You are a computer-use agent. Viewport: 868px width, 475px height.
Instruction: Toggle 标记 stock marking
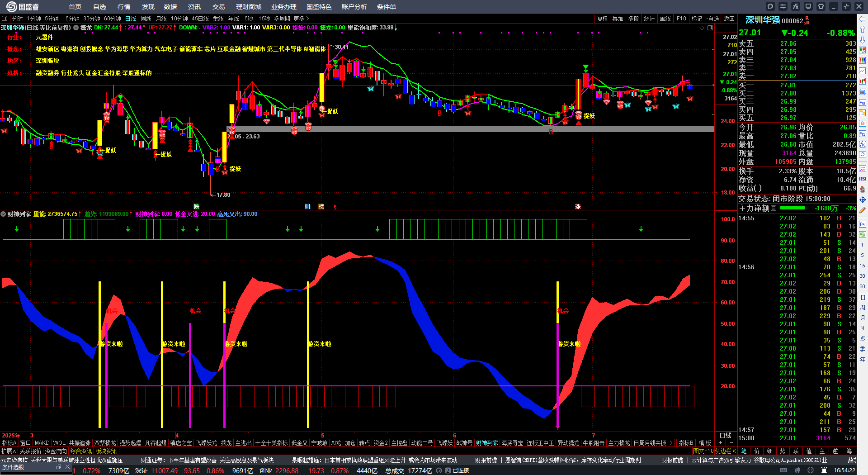[697, 19]
